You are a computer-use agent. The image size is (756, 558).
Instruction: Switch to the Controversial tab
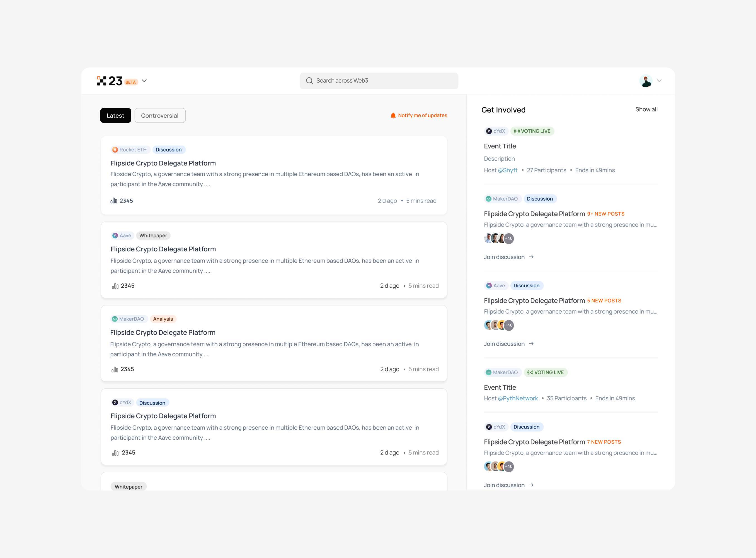(x=160, y=116)
